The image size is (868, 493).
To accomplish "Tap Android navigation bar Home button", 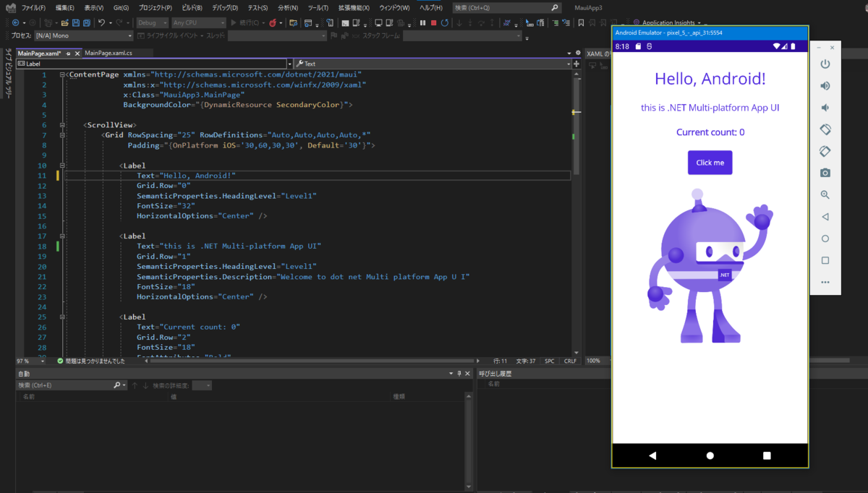I will click(710, 455).
